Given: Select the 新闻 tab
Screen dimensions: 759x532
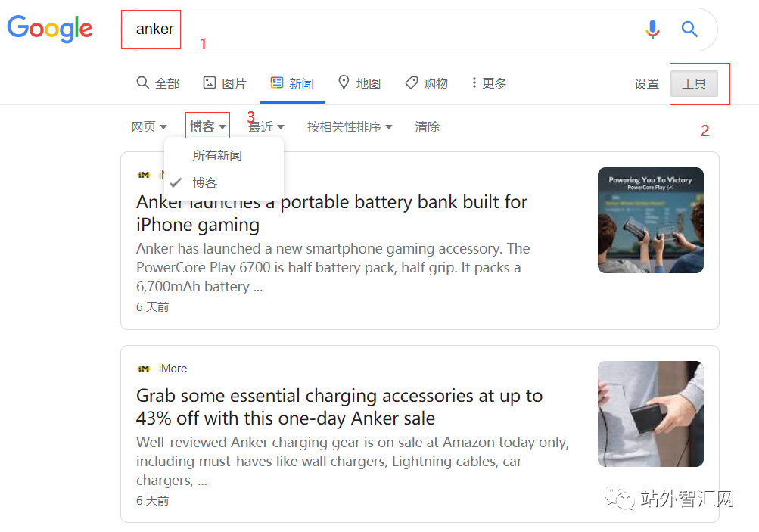Looking at the screenshot, I should point(292,83).
